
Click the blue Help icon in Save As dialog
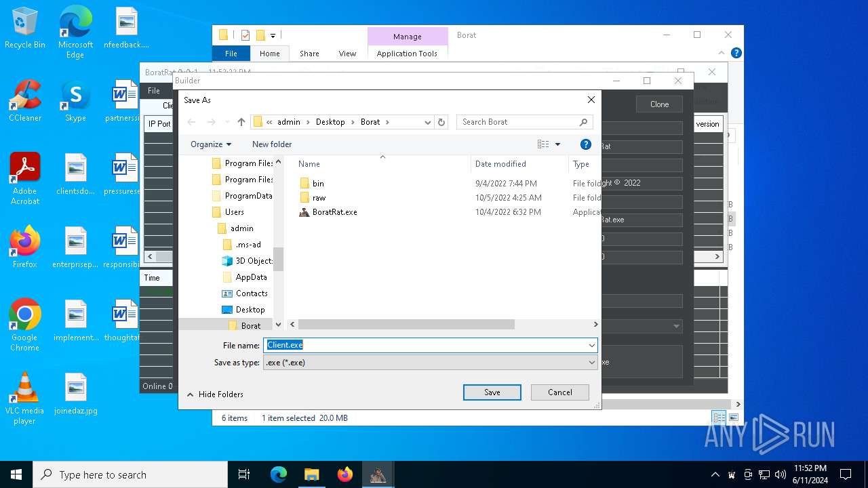pos(586,144)
